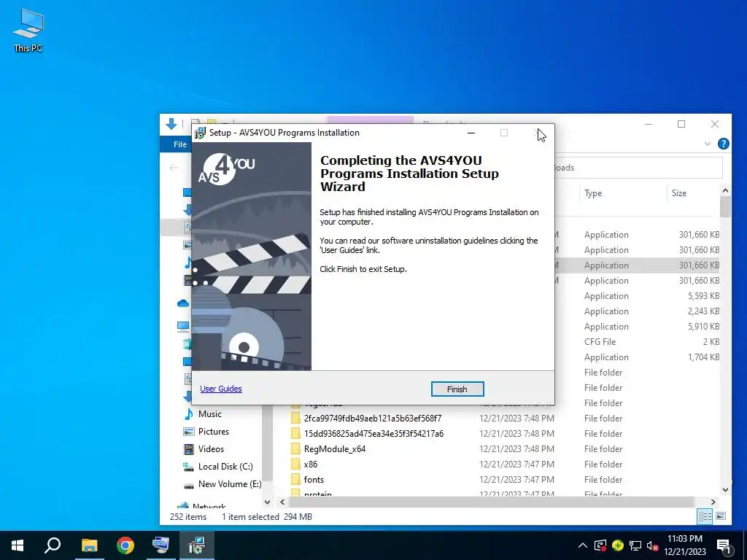Click the blue down-arrow icon in Explorer title bar

point(171,124)
